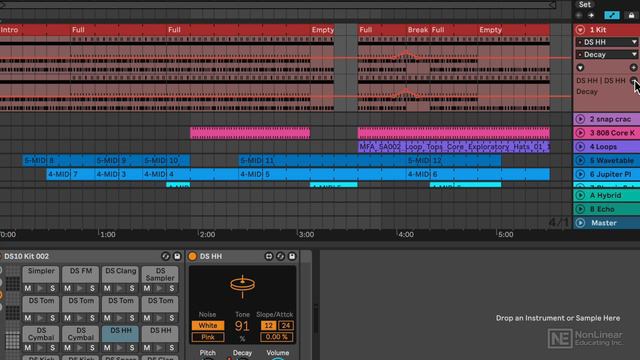Unfold the 3 808 Core K track
The width and height of the screenshot is (640, 360).
click(580, 133)
